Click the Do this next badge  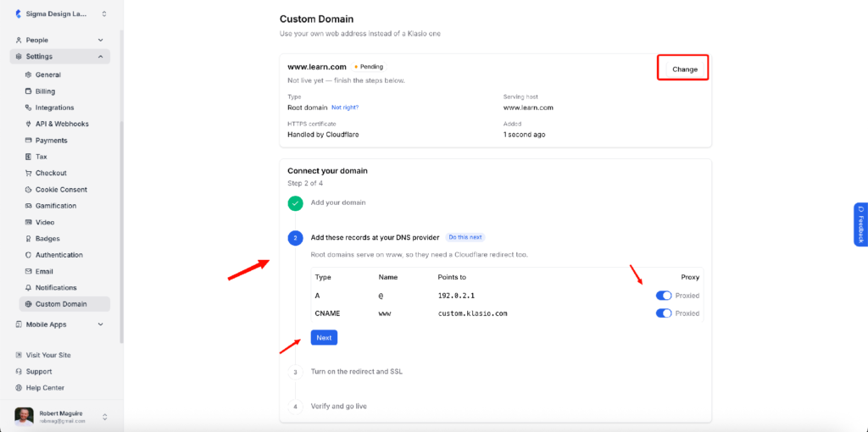[465, 237]
